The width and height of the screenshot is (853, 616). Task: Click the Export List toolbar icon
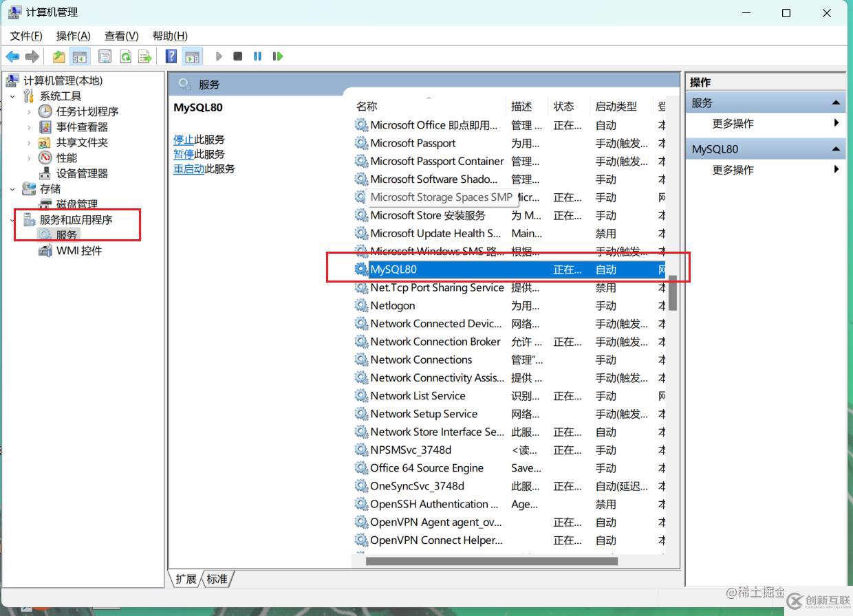144,56
